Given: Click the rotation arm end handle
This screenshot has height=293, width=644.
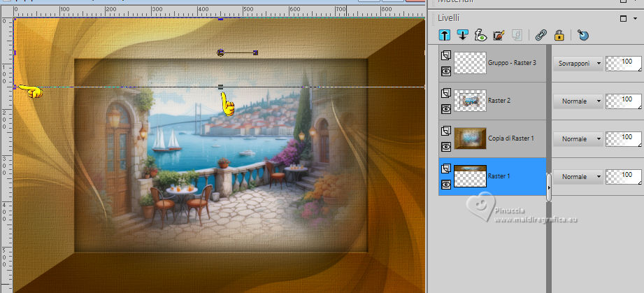Looking at the screenshot, I should pos(255,52).
